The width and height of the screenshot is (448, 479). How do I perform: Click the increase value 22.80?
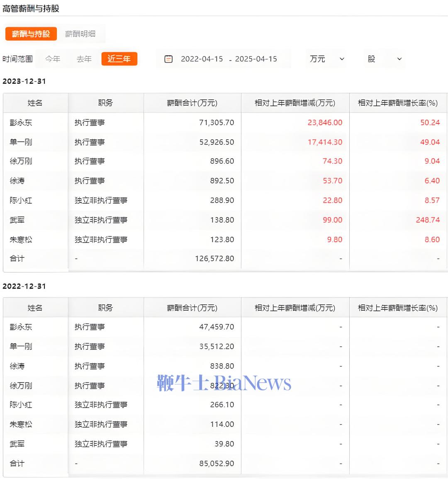[x=333, y=200]
